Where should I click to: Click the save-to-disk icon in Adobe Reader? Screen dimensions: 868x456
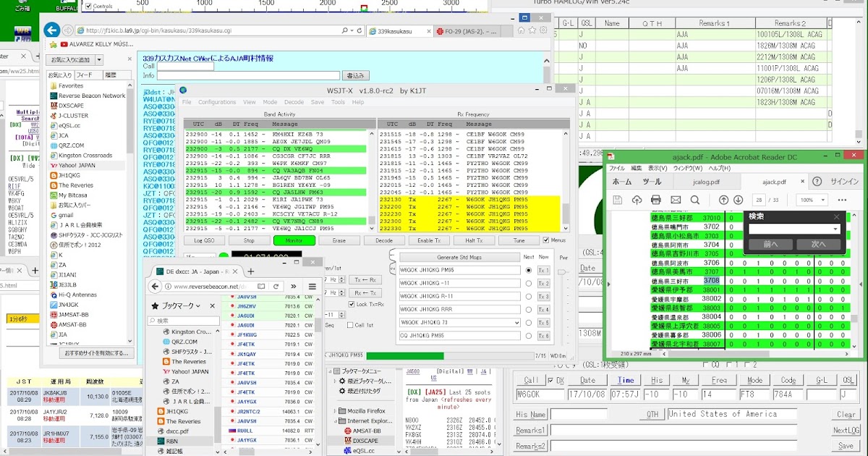pos(618,200)
